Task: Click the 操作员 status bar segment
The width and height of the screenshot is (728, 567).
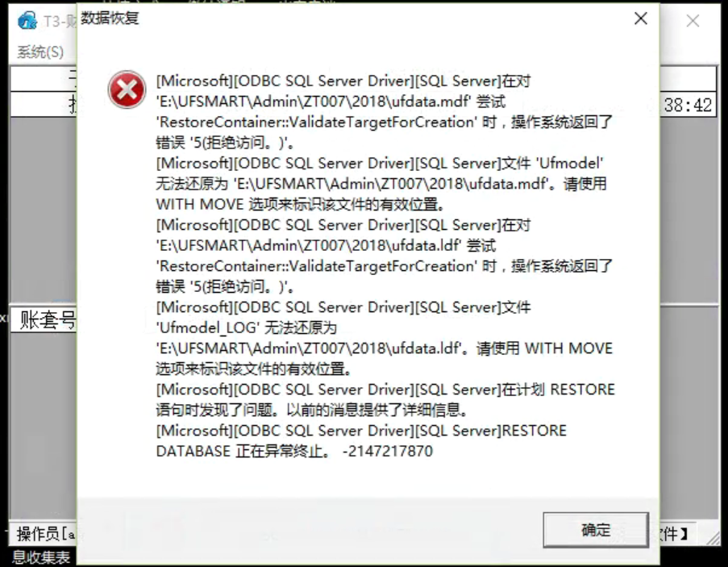Action: [x=44, y=534]
